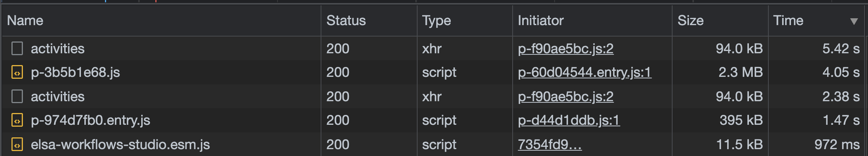Image resolution: width=868 pixels, height=156 pixels.
Task: Click script icon for elsa-workflows-studio.esm.js
Action: [17, 145]
